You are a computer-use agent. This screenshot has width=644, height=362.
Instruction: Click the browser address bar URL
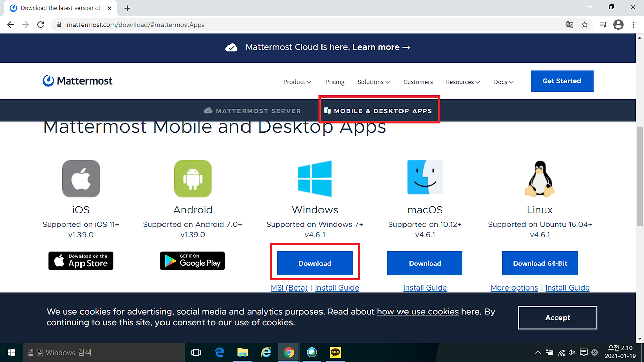pyautogui.click(x=136, y=24)
